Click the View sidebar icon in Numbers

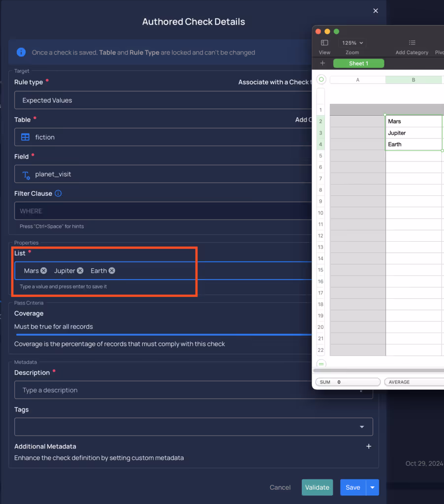click(324, 43)
